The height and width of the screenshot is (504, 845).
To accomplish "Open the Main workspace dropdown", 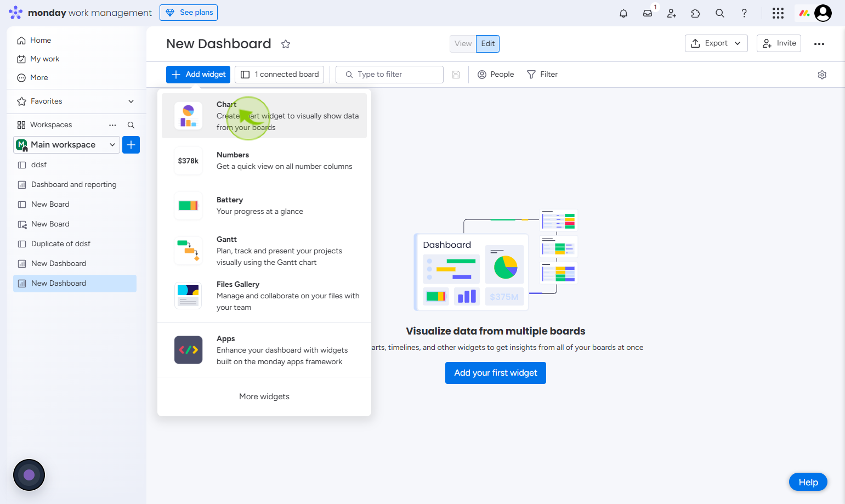I will coord(66,145).
